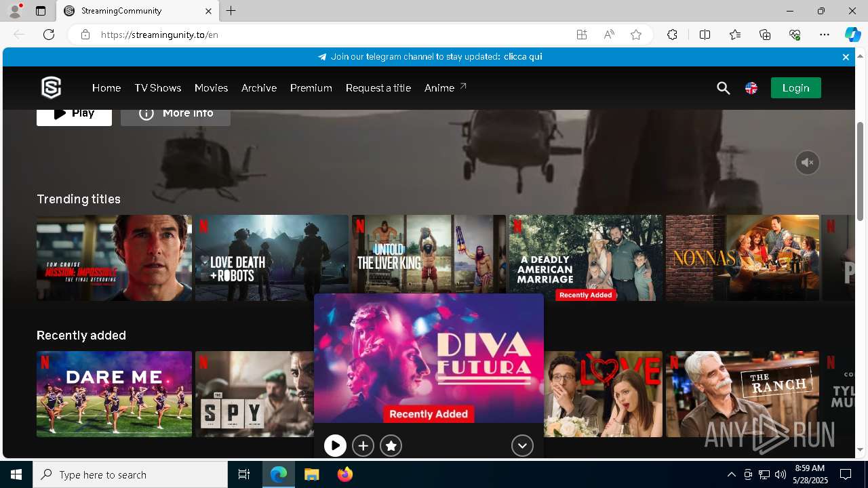
Task: Open the browser Extensions puzzle icon
Action: point(672,35)
